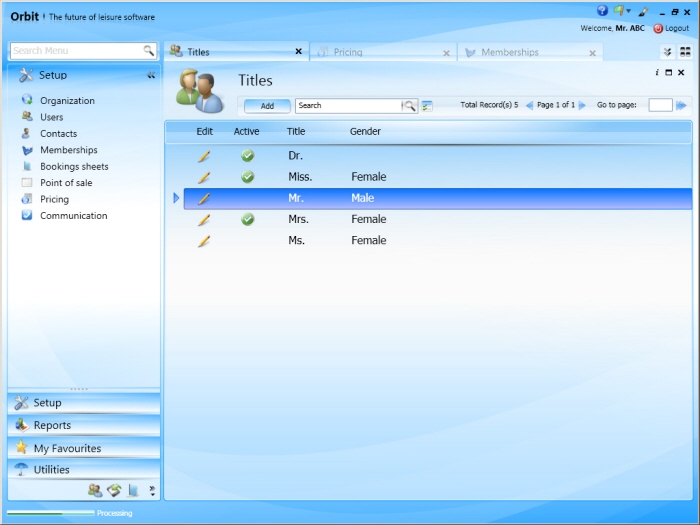Open Bookings sheets in the Setup menu
Screen dimensions: 700x525
tap(74, 167)
